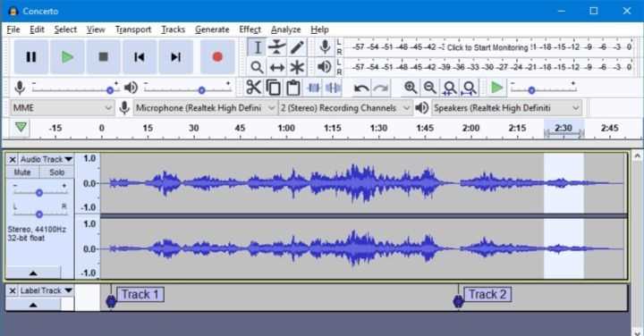Image resolution: width=644 pixels, height=336 pixels.
Task: Select the Envelope tool
Action: pyautogui.click(x=276, y=47)
